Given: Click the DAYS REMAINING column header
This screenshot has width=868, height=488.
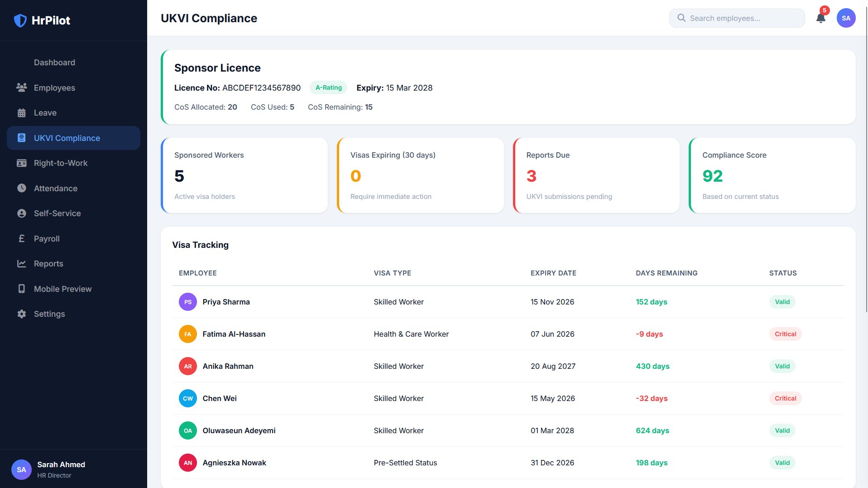Looking at the screenshot, I should [x=667, y=273].
